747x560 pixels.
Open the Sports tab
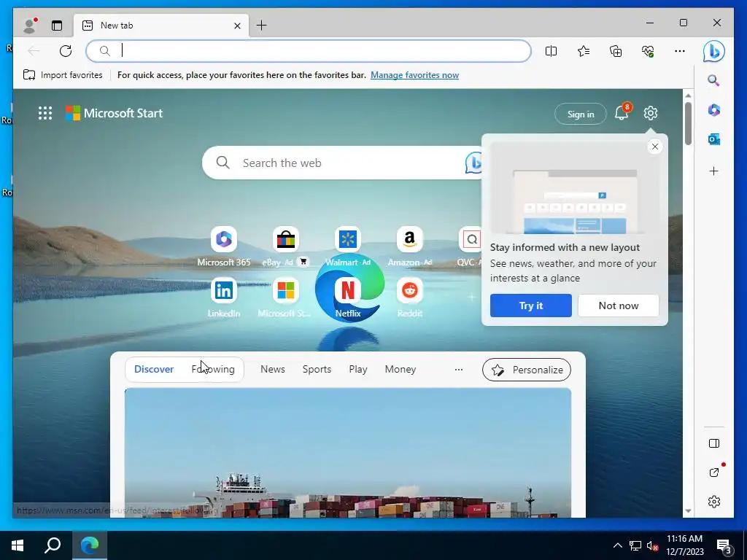tap(317, 370)
